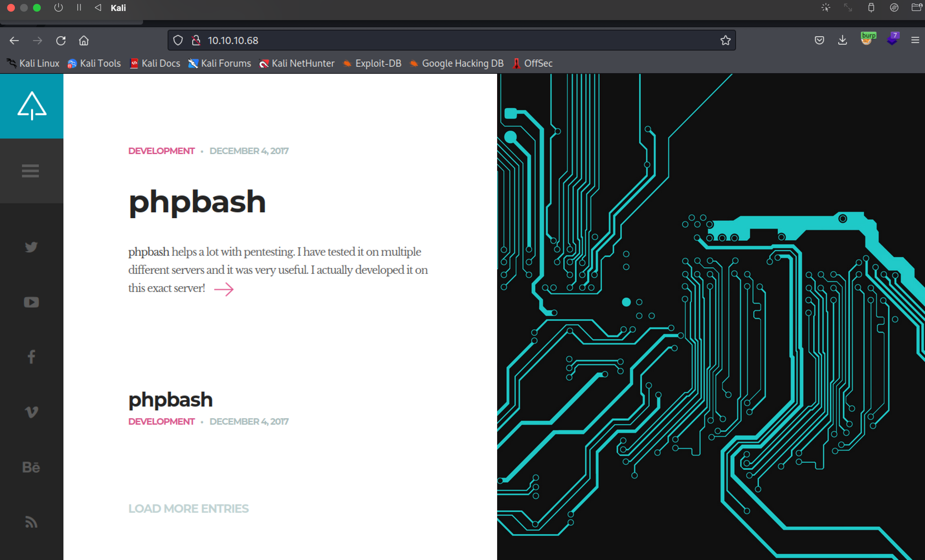The width and height of the screenshot is (925, 560).
Task: Pause the Kali virtual machine
Action: point(79,8)
